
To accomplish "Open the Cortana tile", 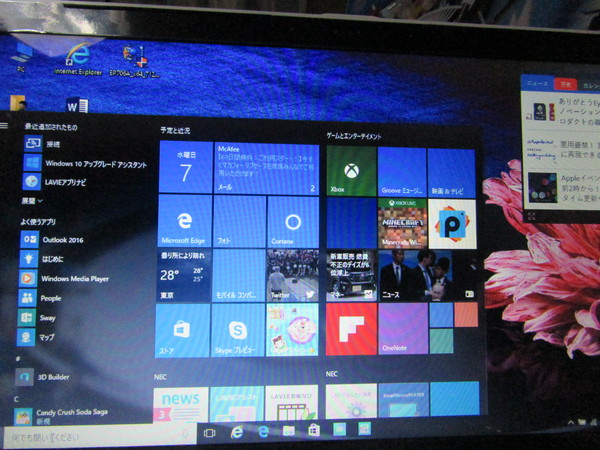I will [x=293, y=222].
